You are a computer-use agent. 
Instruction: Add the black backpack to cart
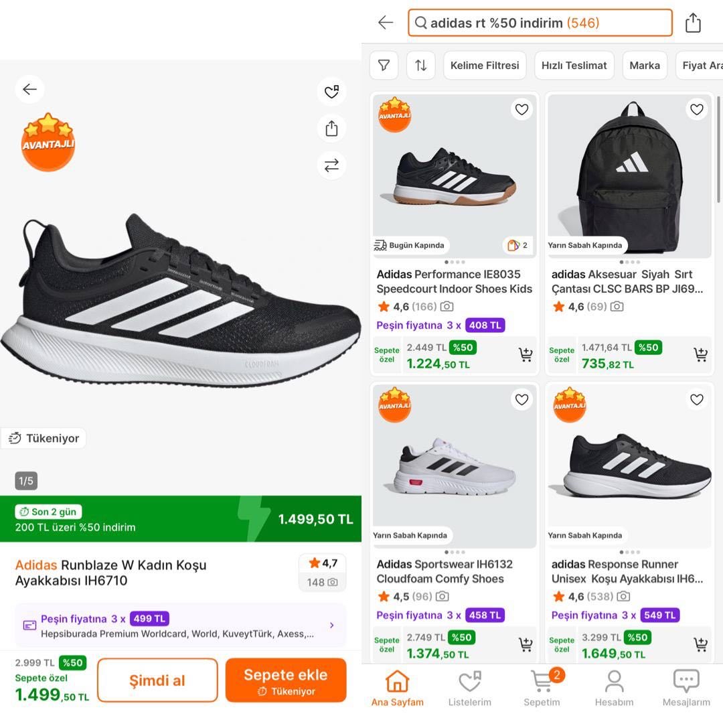700,355
